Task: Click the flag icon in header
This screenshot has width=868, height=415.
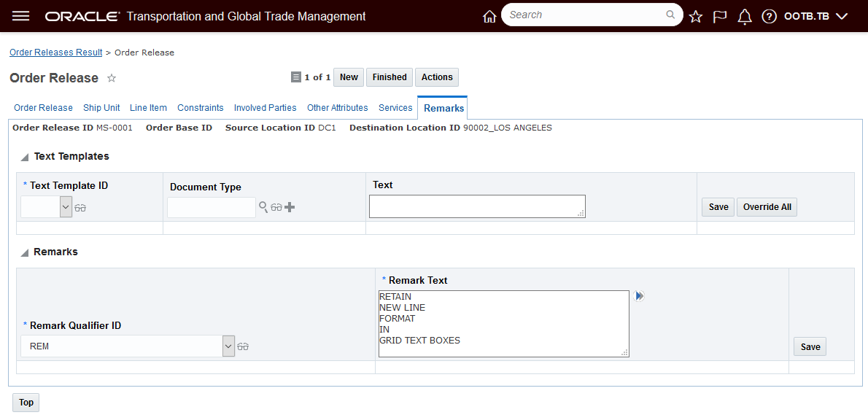Action: pyautogui.click(x=720, y=16)
